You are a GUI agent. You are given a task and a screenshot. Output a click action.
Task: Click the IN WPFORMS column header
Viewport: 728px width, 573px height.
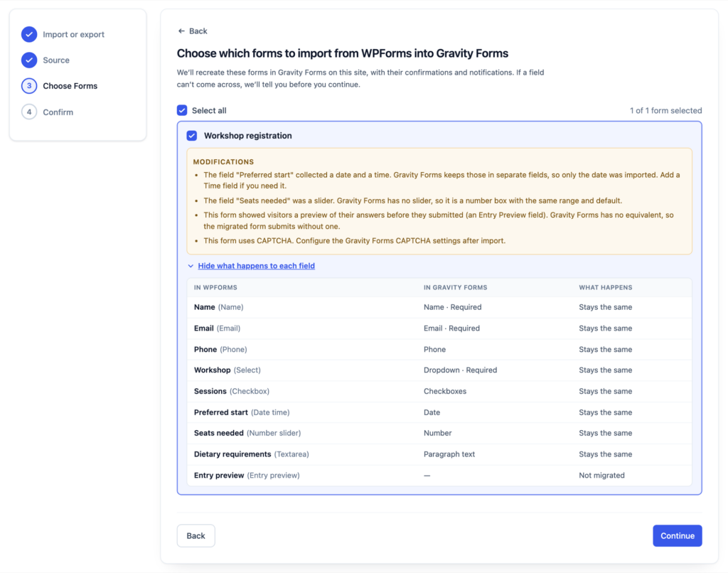coord(215,287)
